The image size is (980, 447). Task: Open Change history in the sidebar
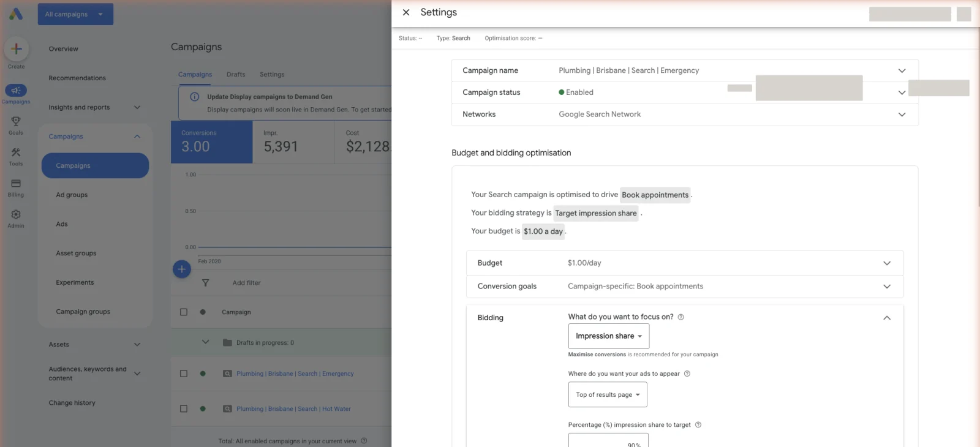point(72,403)
